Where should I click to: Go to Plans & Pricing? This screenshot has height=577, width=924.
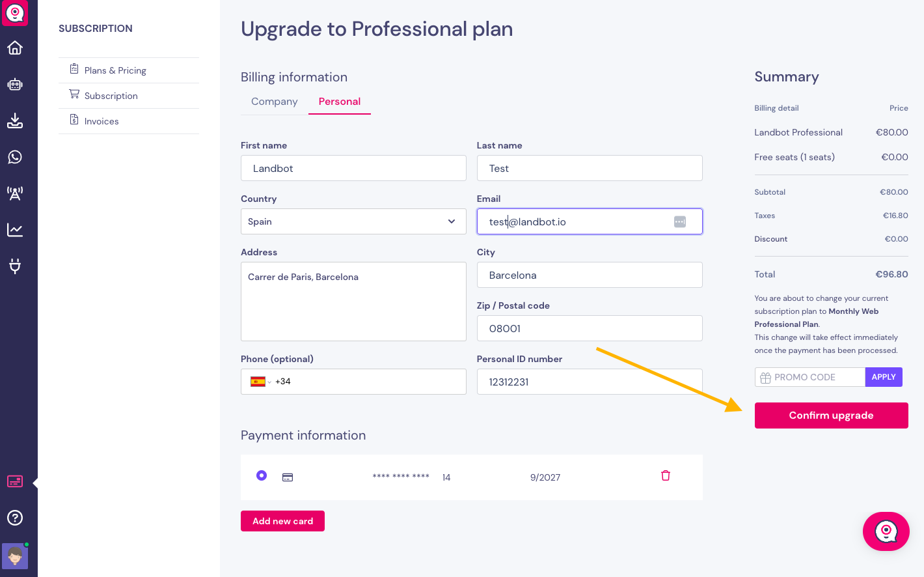[x=115, y=70]
